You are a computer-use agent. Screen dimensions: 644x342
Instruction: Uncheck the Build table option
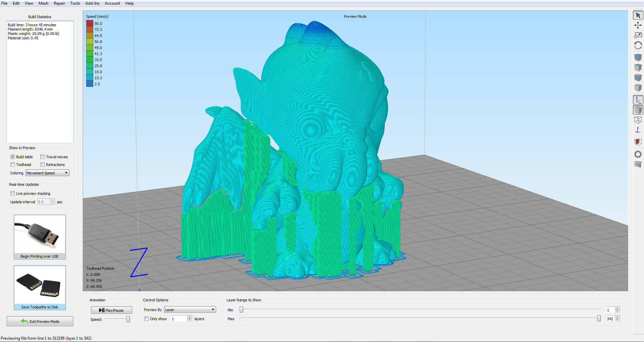coord(12,157)
